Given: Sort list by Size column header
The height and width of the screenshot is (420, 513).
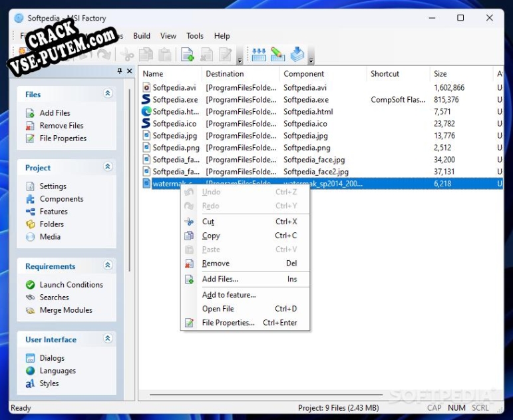Looking at the screenshot, I should click(461, 74).
